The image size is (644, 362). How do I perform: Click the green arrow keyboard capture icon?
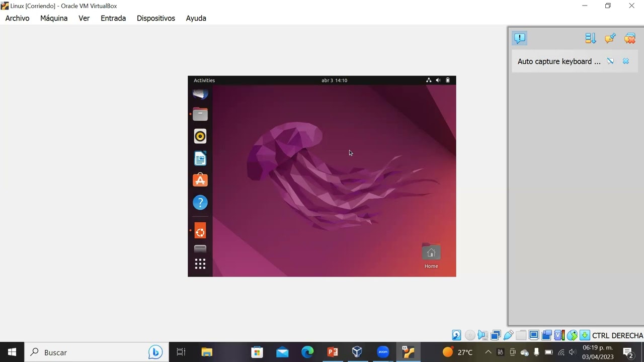pyautogui.click(x=585, y=335)
